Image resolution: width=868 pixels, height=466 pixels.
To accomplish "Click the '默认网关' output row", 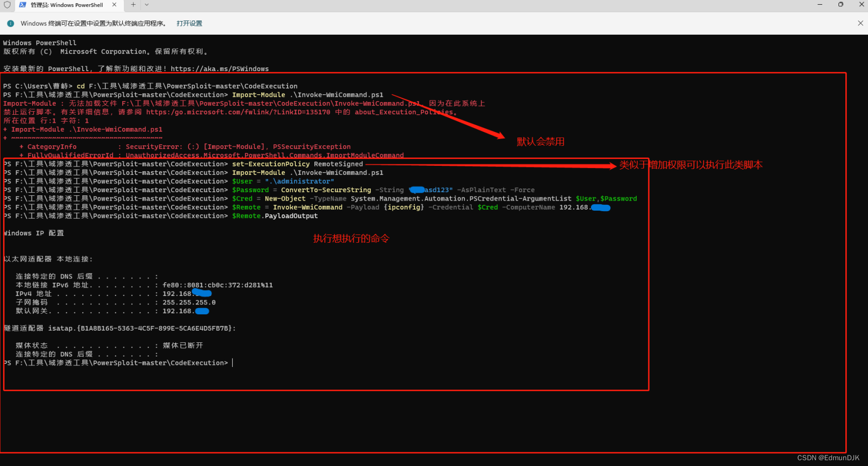I will click(x=112, y=311).
